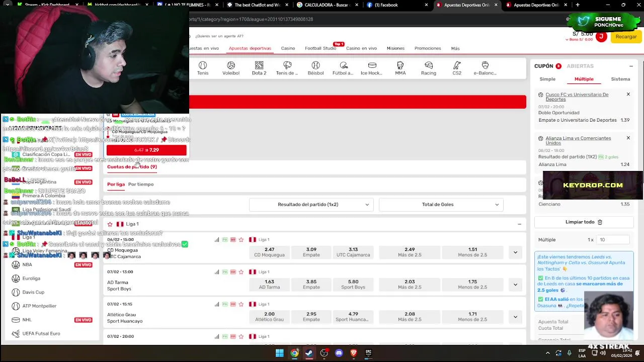This screenshot has width=644, height=362.
Task: Favorite the CD Moquegua vs UTC Cajamarca match
Action: click(x=241, y=240)
